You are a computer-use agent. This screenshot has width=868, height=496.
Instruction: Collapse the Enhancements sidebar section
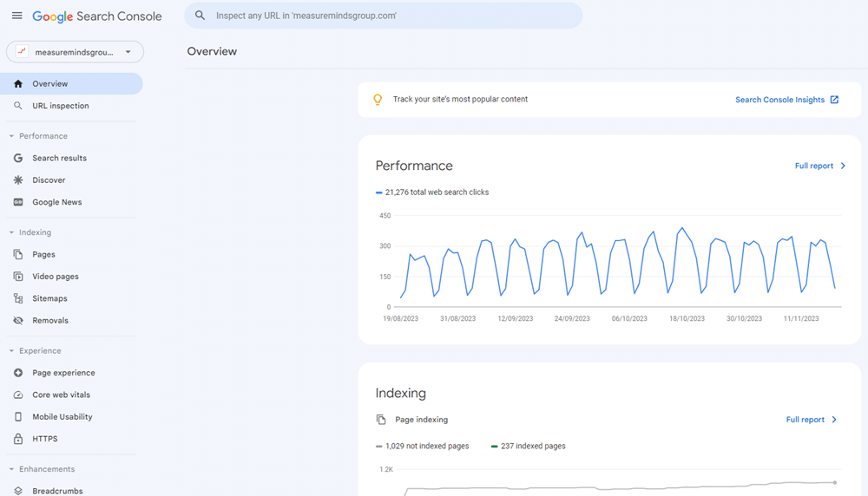(x=42, y=469)
